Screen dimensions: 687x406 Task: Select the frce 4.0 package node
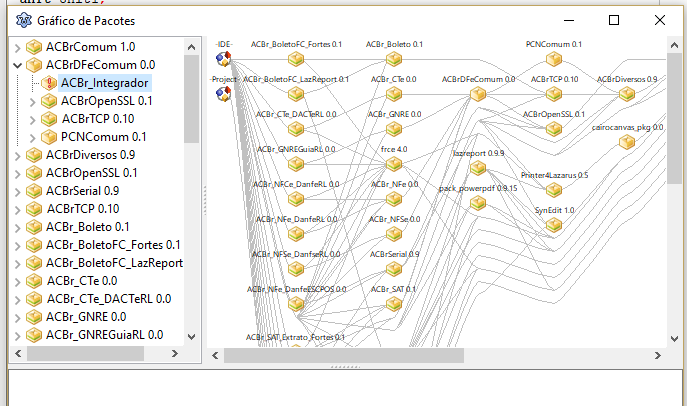coord(394,164)
